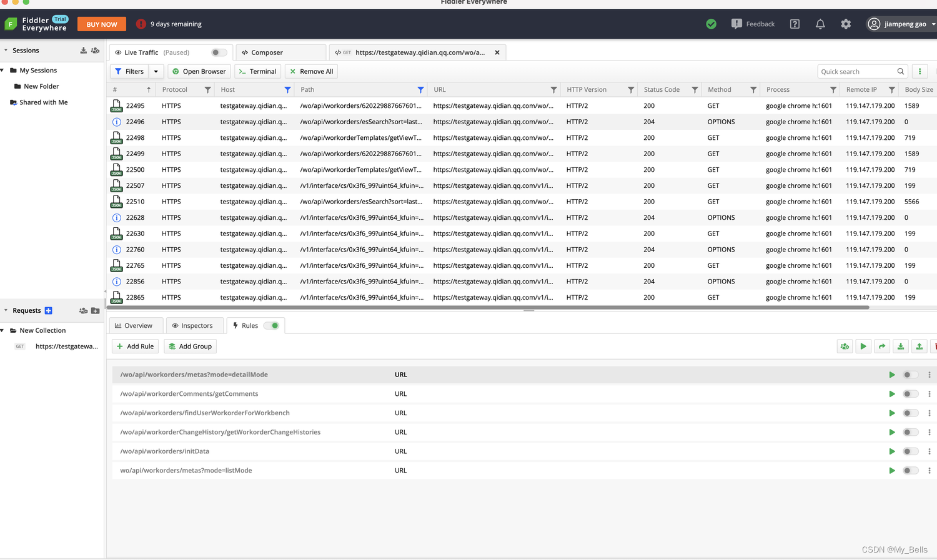Image resolution: width=937 pixels, height=560 pixels.
Task: Click the new collection folder icon in Requests
Action: pos(95,310)
